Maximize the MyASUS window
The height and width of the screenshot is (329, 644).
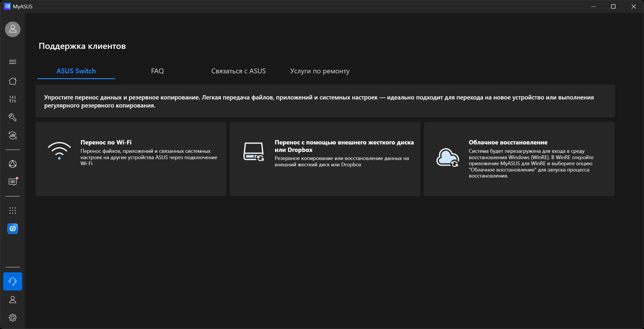tap(613, 6)
